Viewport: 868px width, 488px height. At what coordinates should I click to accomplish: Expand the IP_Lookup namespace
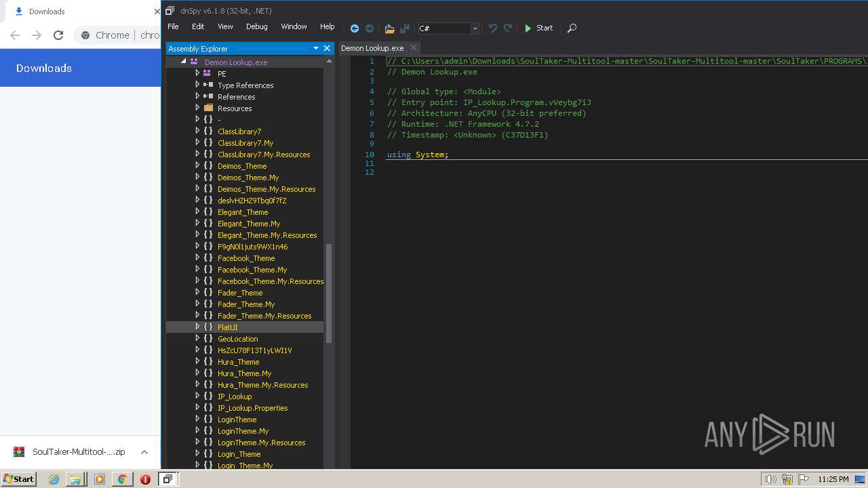point(197,396)
